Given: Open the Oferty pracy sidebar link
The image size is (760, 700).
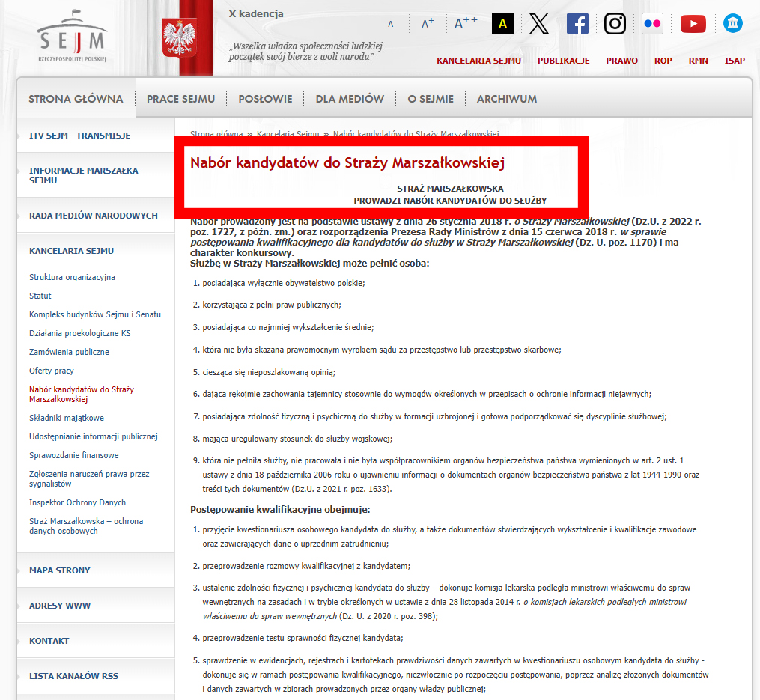Looking at the screenshot, I should tap(51, 370).
